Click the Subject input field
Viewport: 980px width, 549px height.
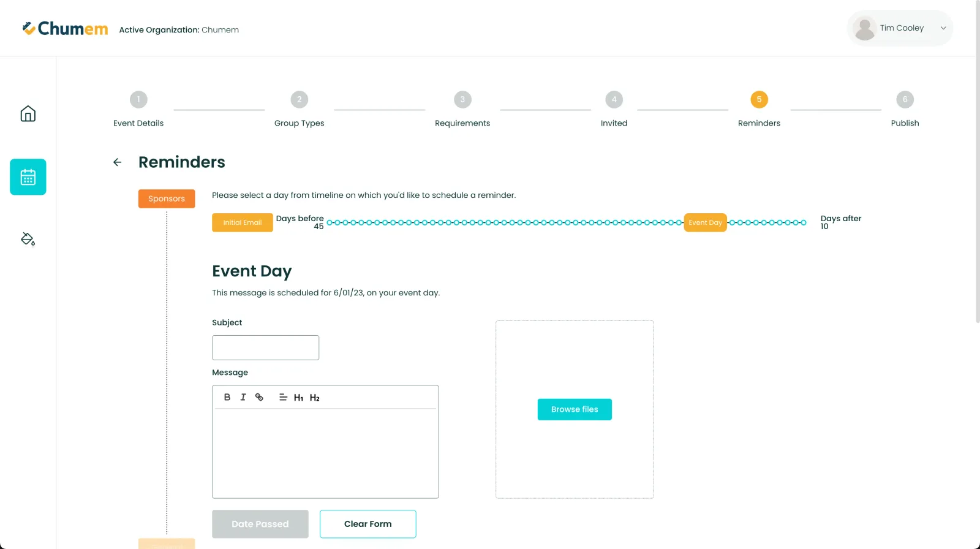tap(266, 347)
